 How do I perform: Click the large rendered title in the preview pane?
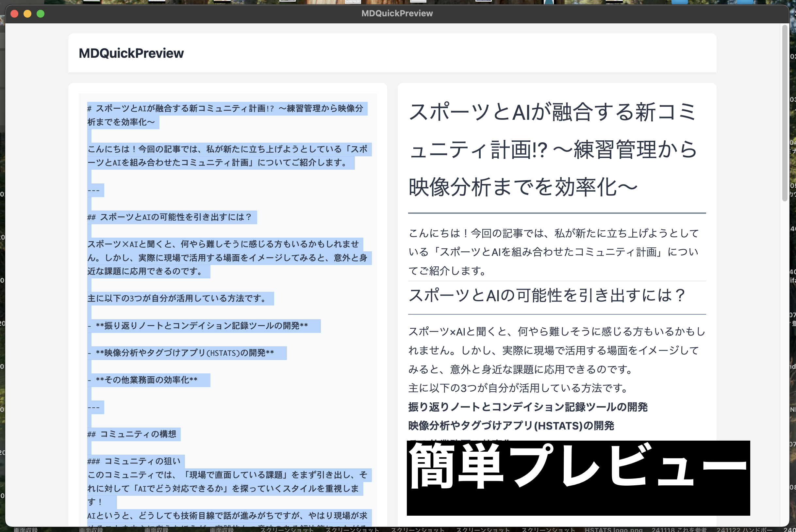[552, 149]
